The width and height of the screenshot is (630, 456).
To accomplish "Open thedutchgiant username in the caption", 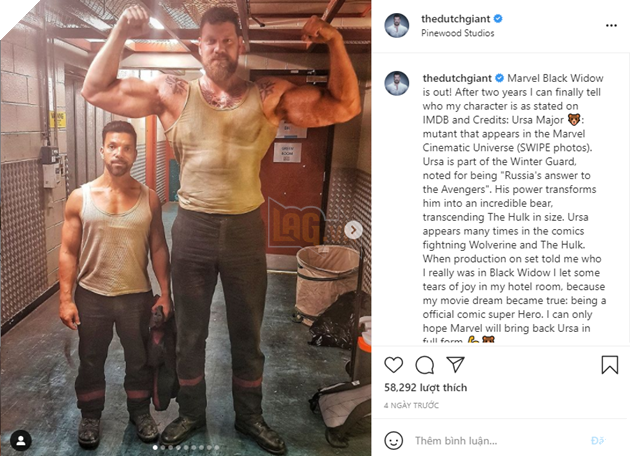I will click(457, 78).
